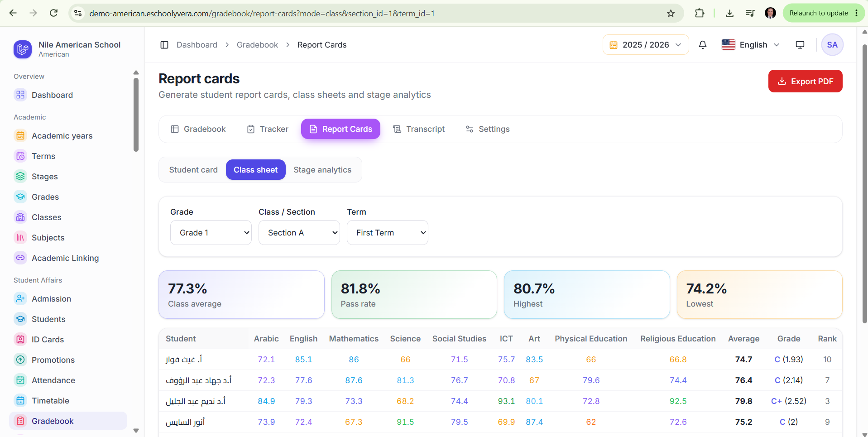Open Chrome profile picture
868x437 pixels.
[x=770, y=13]
